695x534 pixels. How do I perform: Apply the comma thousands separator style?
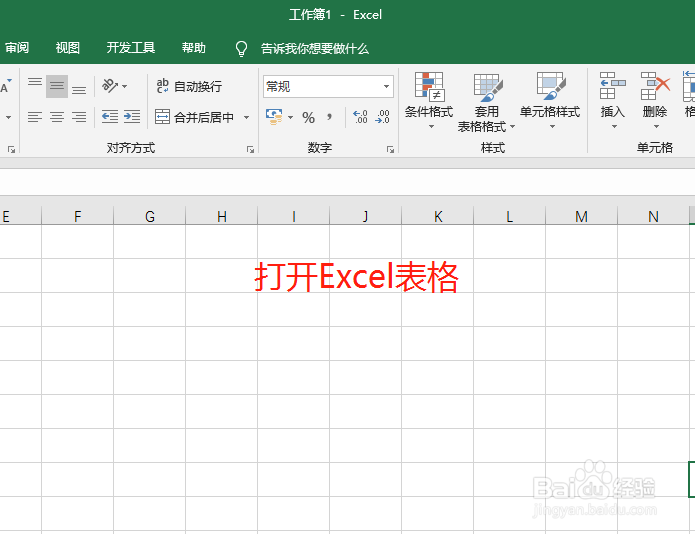point(329,117)
